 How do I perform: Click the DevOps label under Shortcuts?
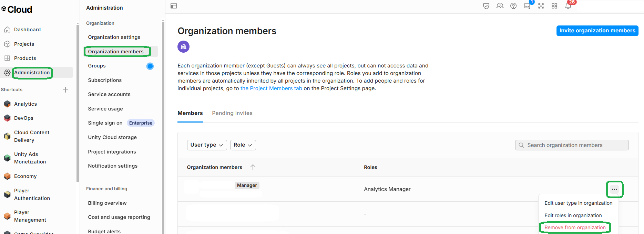click(x=24, y=118)
